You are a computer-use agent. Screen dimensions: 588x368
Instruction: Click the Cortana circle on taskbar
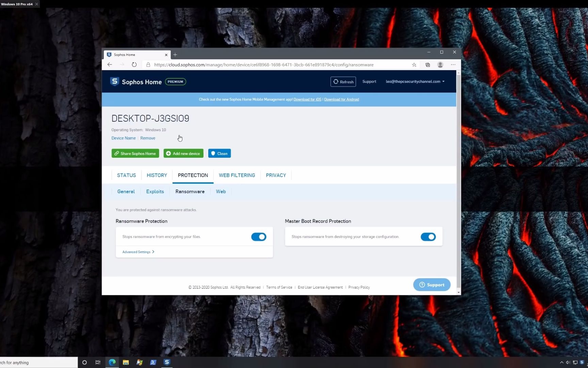(x=85, y=362)
